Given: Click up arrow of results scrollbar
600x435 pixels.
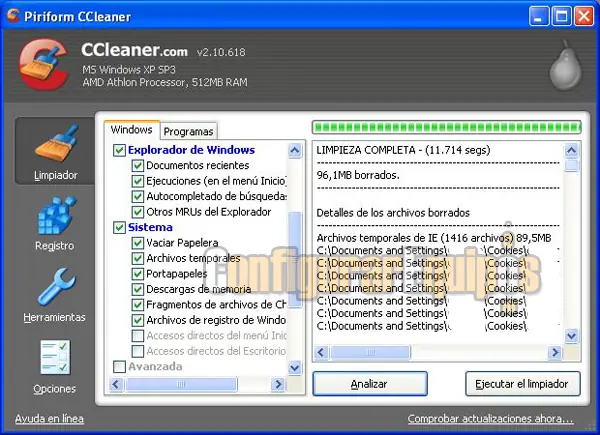Looking at the screenshot, I should pos(571,150).
